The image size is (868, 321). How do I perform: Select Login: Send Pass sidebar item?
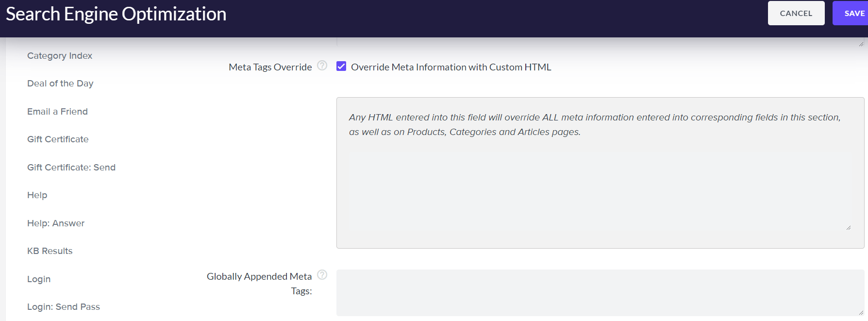(64, 307)
